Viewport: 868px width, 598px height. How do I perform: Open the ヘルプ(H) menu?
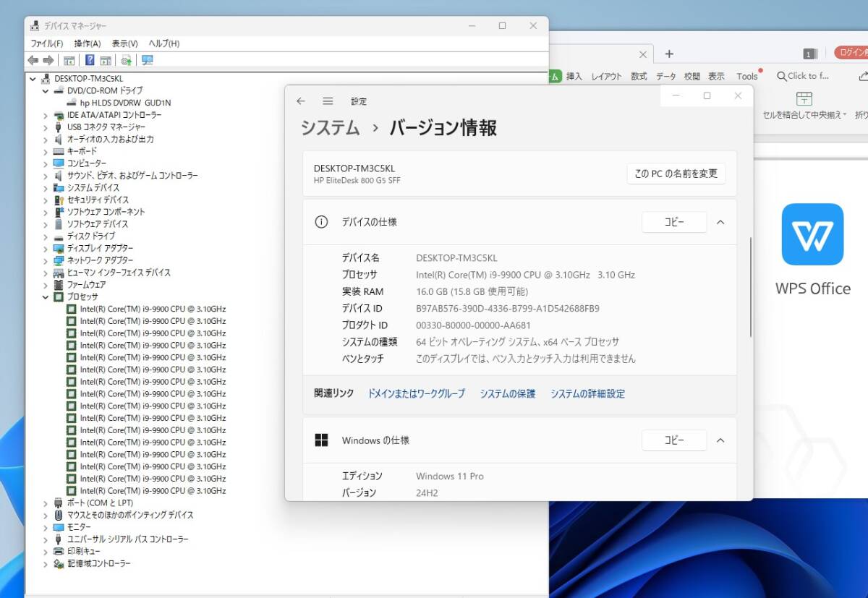coord(164,43)
